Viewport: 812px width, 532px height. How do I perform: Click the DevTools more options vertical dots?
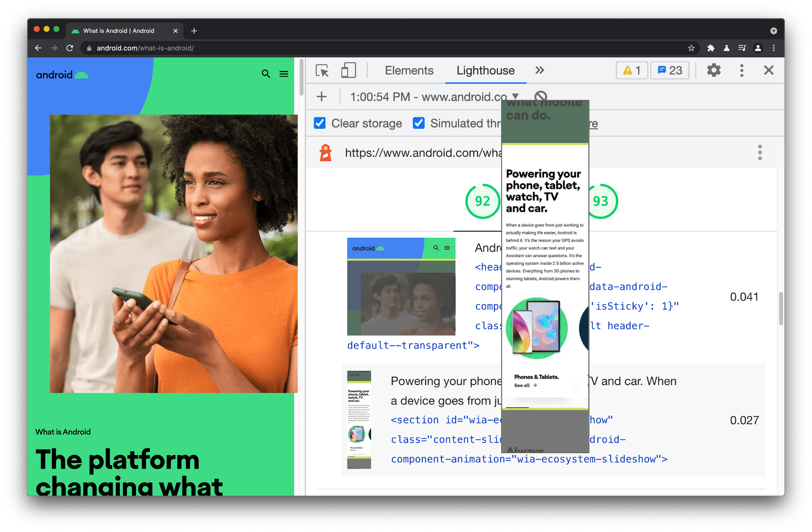click(x=742, y=70)
